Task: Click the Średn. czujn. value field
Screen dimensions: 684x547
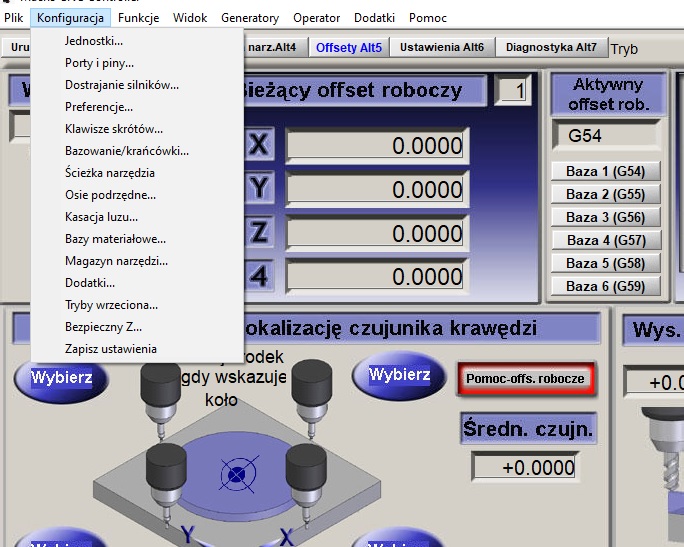Action: (x=527, y=466)
